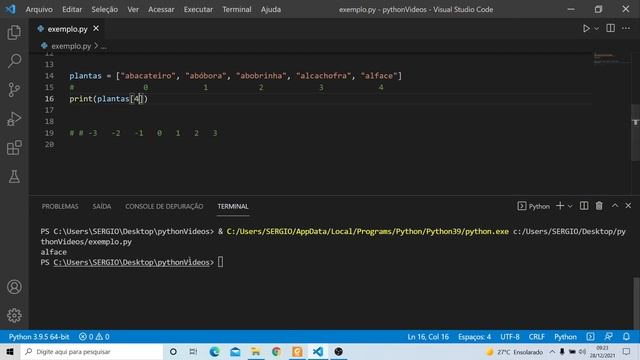Switch to the PROBLEMAS panel tab
The image size is (640, 360).
coord(60,207)
